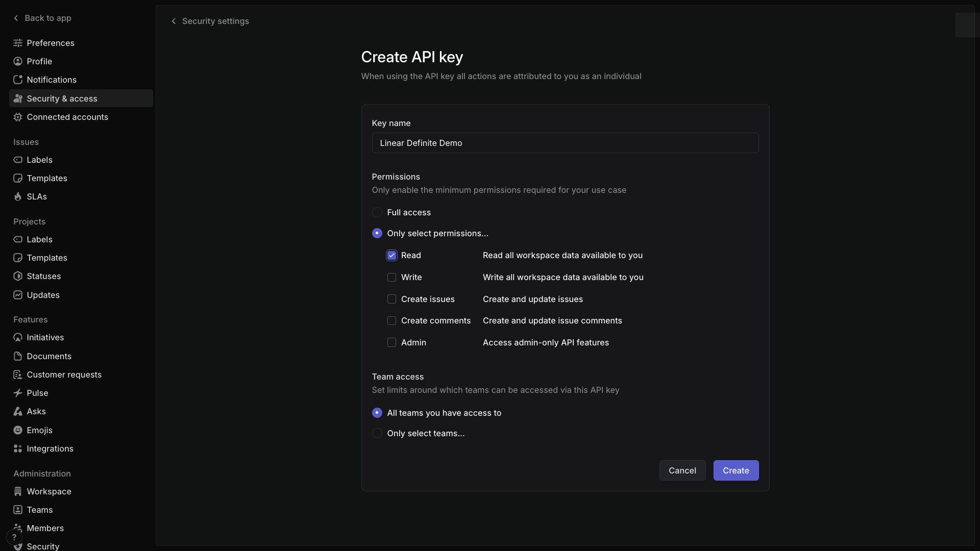Screen dimensions: 980x551
Task: Click the SLAs flame icon
Action: point(18,196)
